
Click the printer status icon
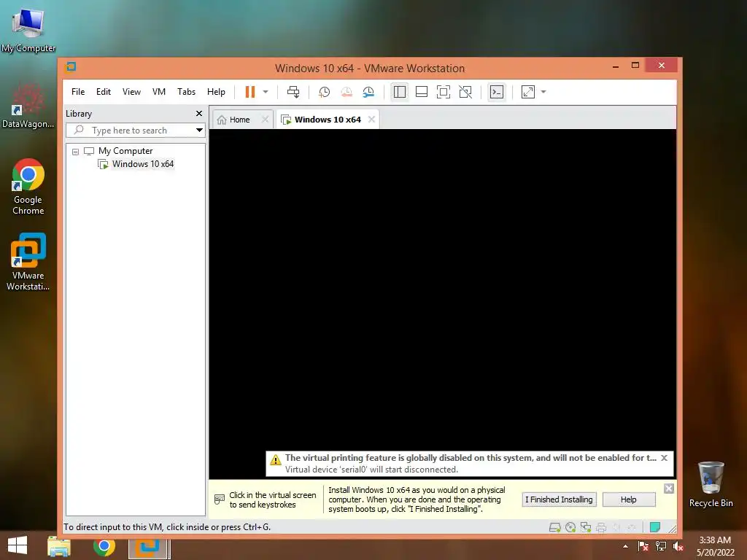pos(601,527)
